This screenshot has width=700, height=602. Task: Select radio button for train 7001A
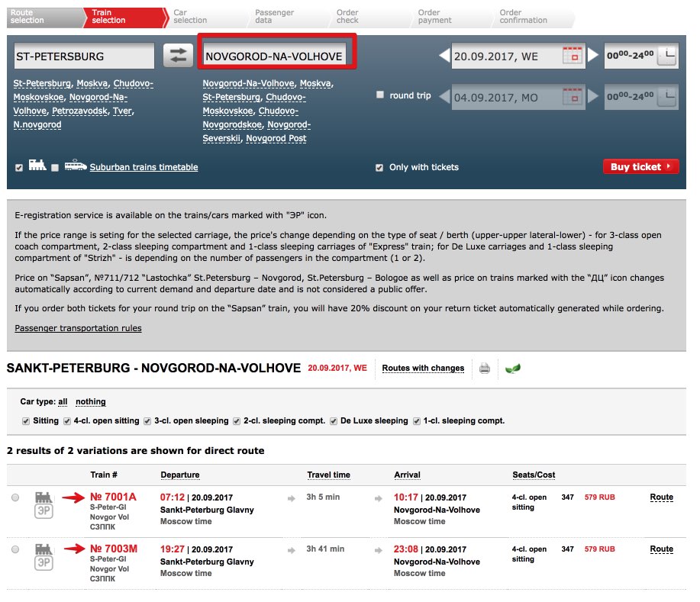pos(15,497)
